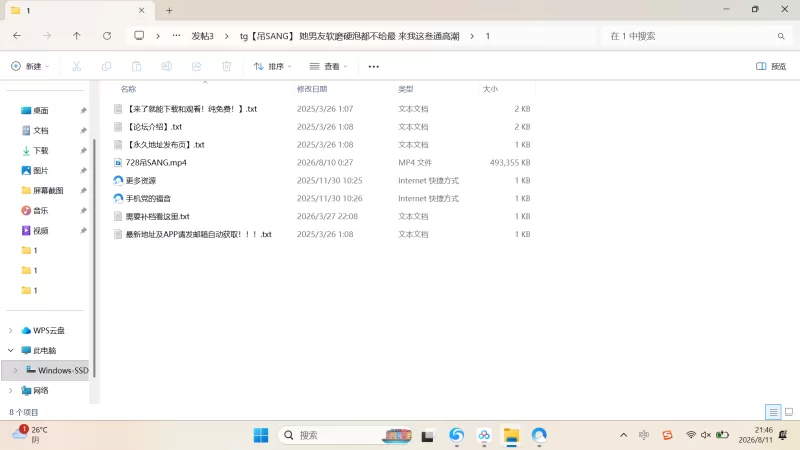Screen dimensions: 800x450
Task: Open Task View on the taskbar
Action: pyautogui.click(x=428, y=436)
